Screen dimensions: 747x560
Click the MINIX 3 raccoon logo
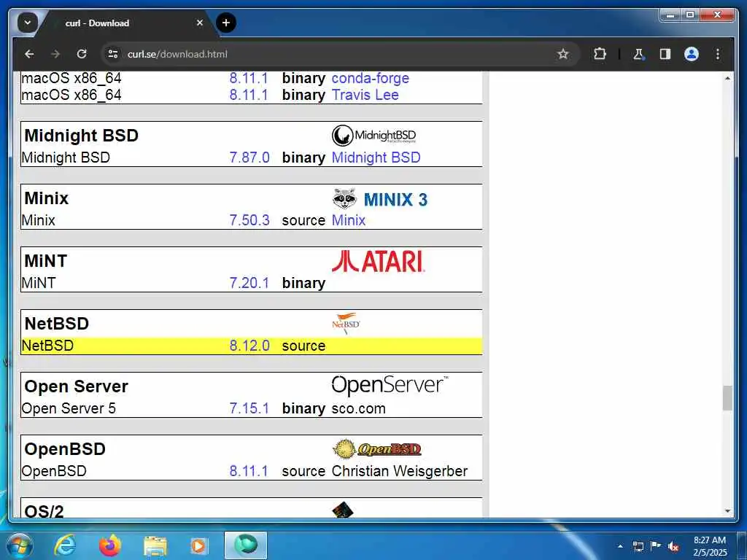coord(379,199)
